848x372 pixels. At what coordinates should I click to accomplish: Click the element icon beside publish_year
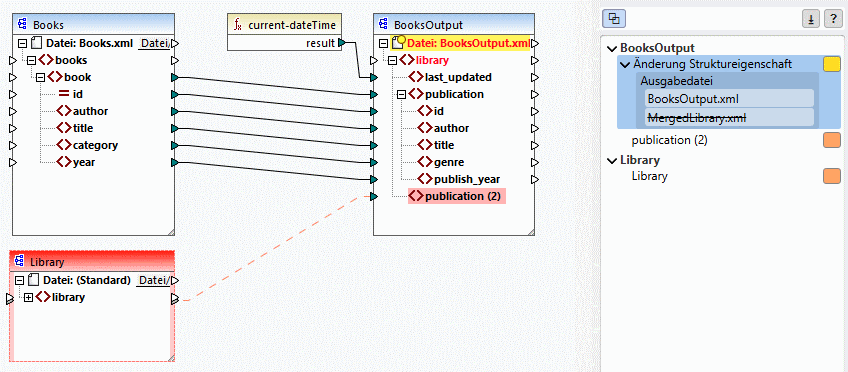coord(425,179)
